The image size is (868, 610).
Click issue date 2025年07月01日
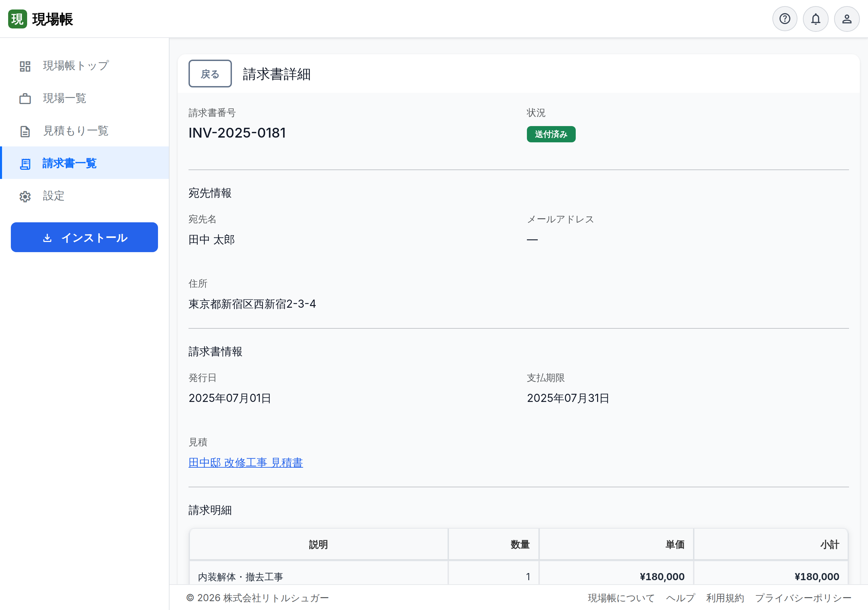point(230,398)
